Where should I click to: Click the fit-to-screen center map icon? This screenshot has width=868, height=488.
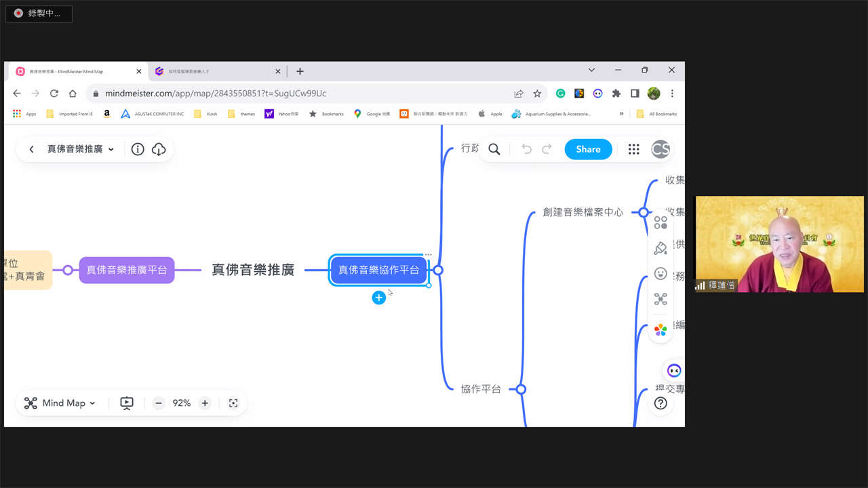click(x=233, y=403)
